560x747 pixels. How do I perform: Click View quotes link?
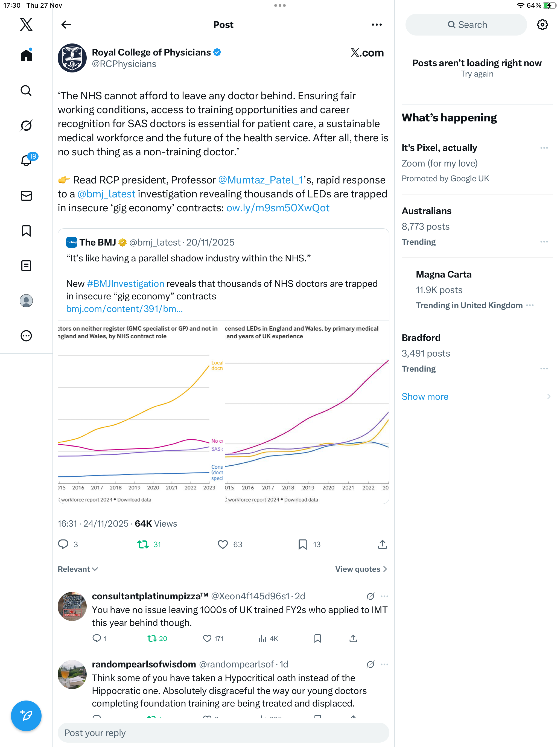361,569
